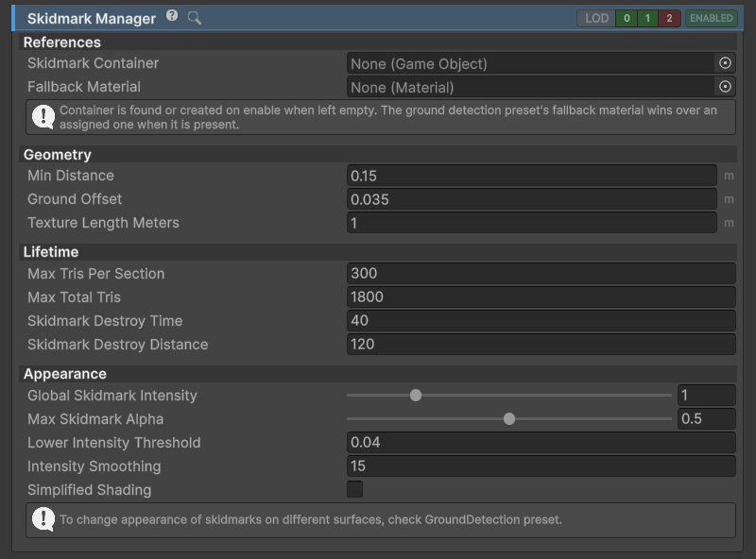Image resolution: width=756 pixels, height=559 pixels.
Task: Toggle the LOD button
Action: (596, 18)
